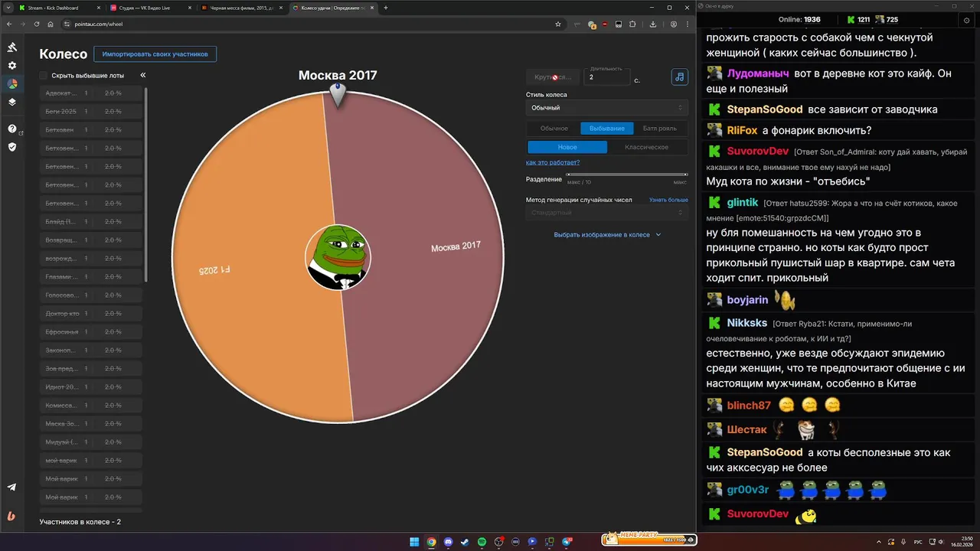Open Chrome profile avatar icon
The height and width of the screenshot is (551, 980).
(x=673, y=24)
